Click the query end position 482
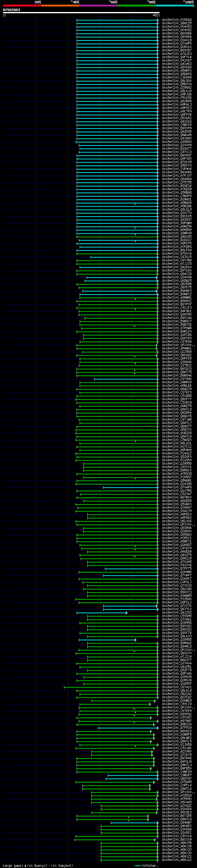Screen dimensions: 197x868 155,15
